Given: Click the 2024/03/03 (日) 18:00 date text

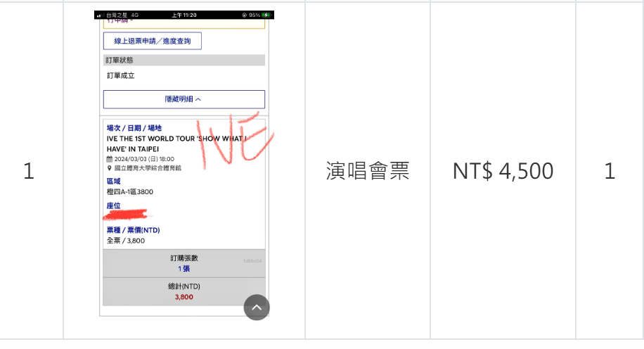Looking at the screenshot, I should pos(144,159).
